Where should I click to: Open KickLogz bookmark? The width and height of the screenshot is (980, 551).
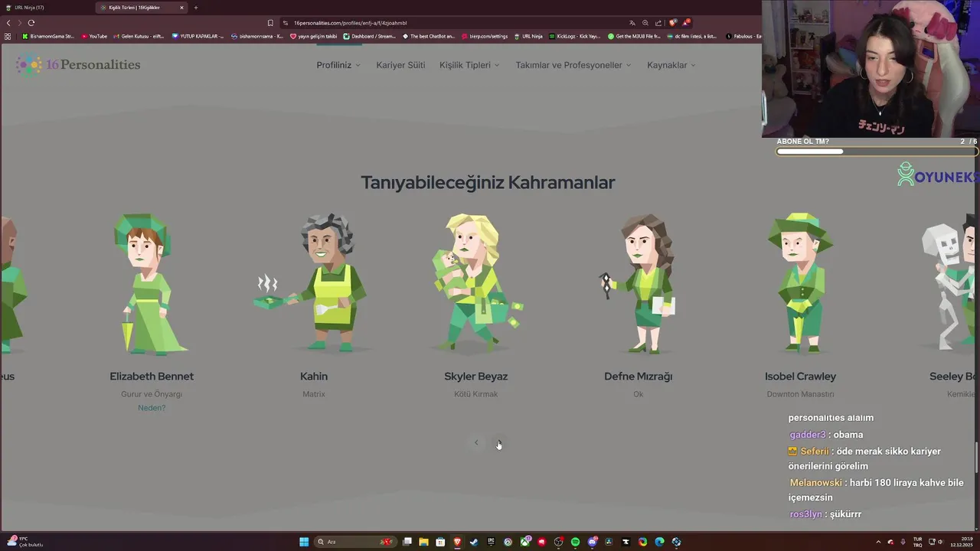point(574,36)
